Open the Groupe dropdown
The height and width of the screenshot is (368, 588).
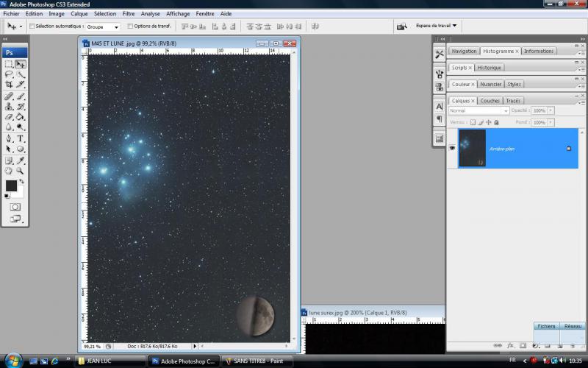(x=103, y=26)
